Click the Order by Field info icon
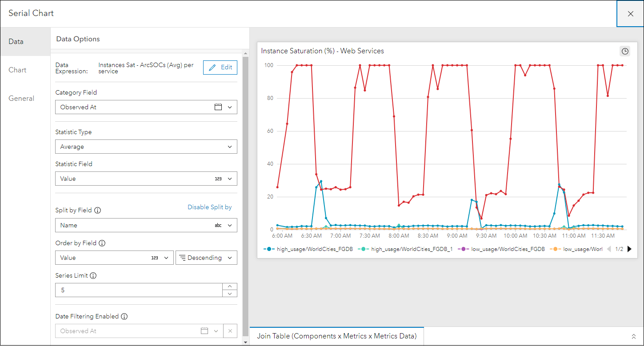The width and height of the screenshot is (644, 346). pyautogui.click(x=102, y=243)
